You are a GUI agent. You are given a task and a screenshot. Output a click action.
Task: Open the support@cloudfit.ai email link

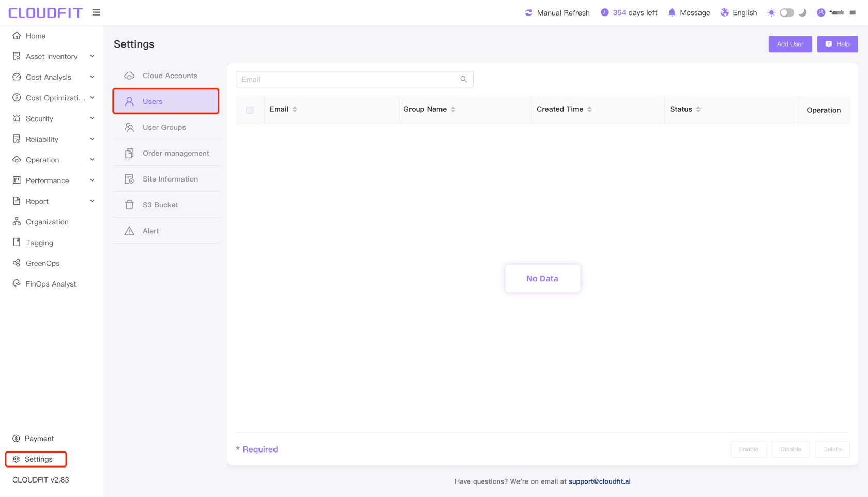[600, 481]
